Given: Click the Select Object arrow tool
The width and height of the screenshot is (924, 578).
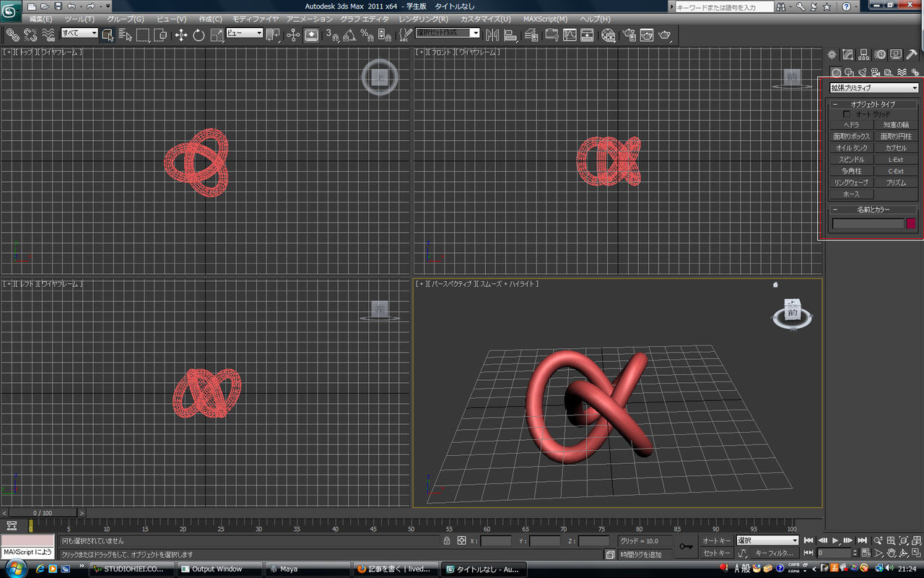Looking at the screenshot, I should pyautogui.click(x=108, y=35).
